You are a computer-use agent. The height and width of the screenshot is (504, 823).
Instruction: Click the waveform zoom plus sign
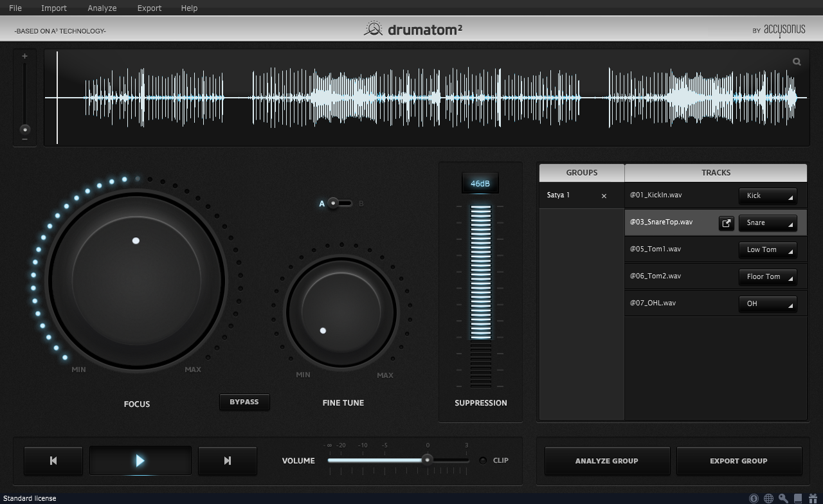coord(24,56)
